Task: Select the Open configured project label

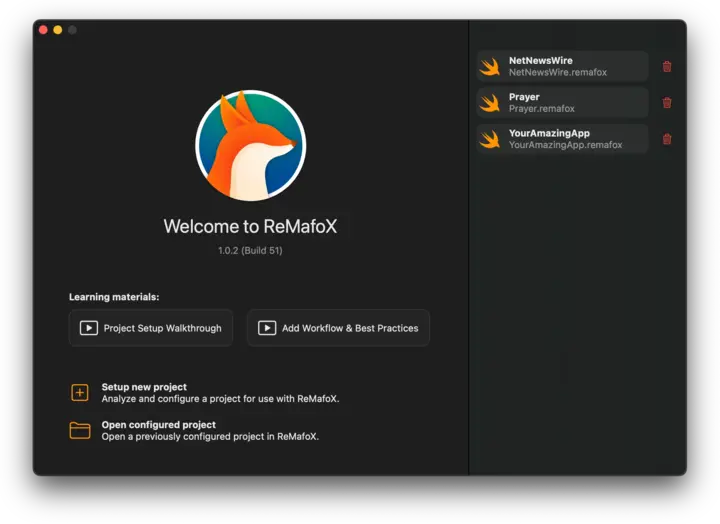Action: [158, 425]
